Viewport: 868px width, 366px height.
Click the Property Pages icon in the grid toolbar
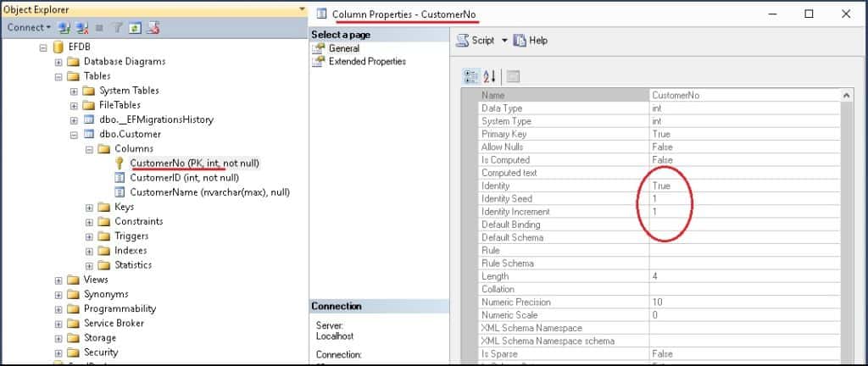pyautogui.click(x=513, y=76)
